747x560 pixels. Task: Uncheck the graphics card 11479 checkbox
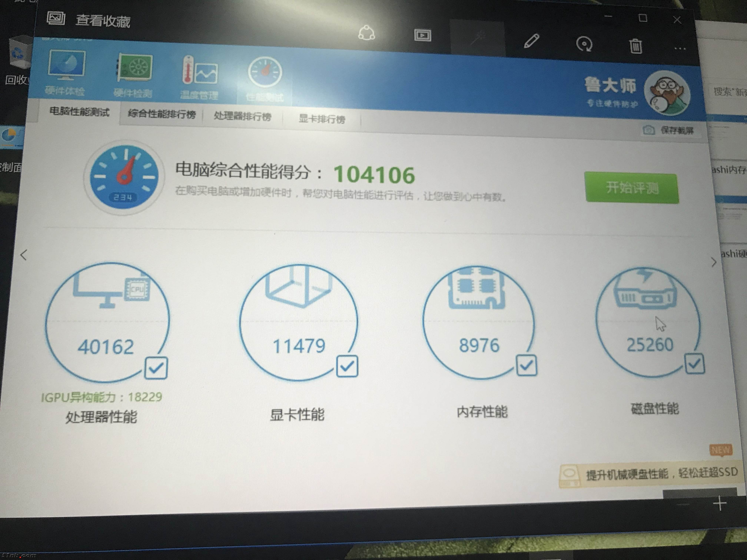coord(347,366)
